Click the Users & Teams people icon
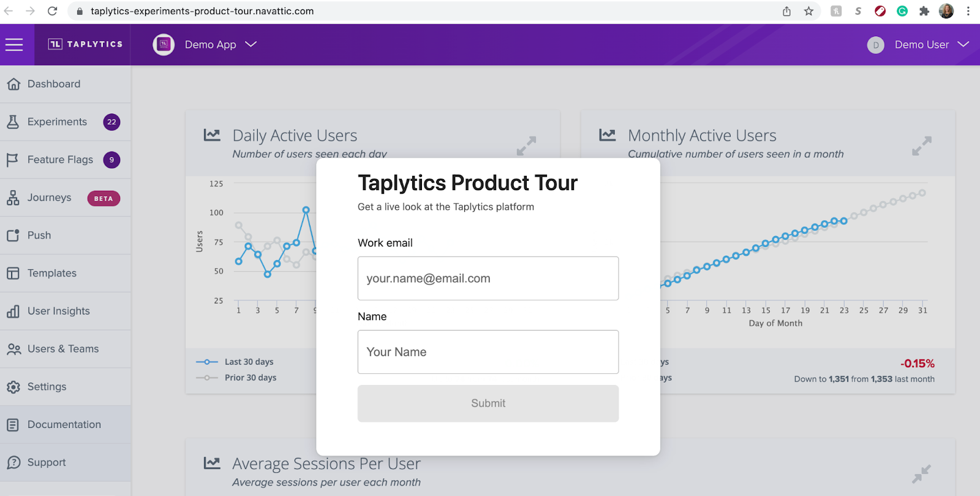This screenshot has width=980, height=496. 13,349
